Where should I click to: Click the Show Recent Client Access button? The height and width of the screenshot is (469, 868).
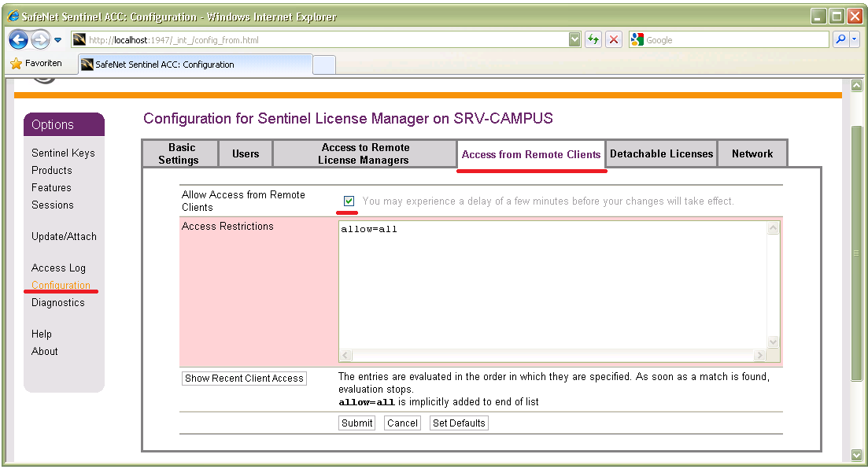pyautogui.click(x=244, y=379)
